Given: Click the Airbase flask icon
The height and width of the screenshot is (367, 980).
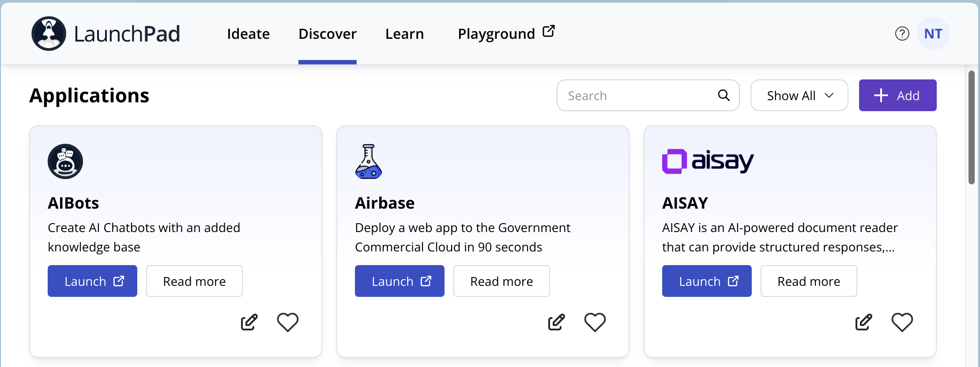Looking at the screenshot, I should pos(368,161).
